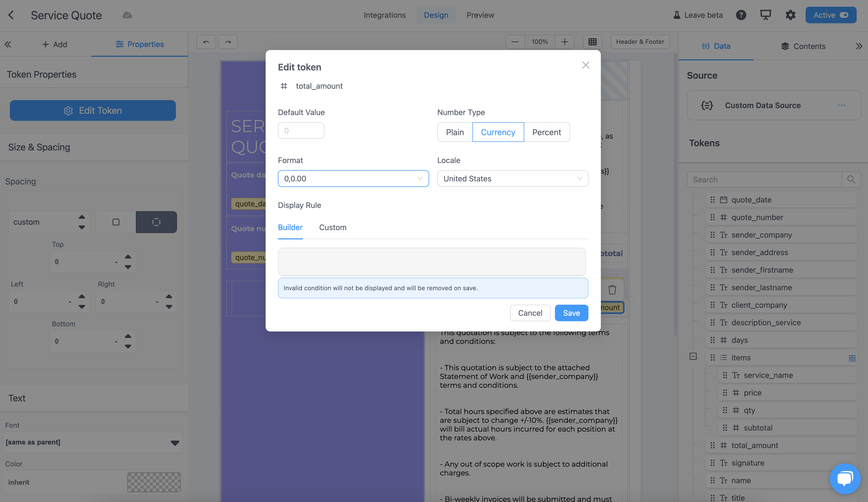Image resolution: width=868 pixels, height=502 pixels.
Task: Select Percent number type
Action: [546, 132]
